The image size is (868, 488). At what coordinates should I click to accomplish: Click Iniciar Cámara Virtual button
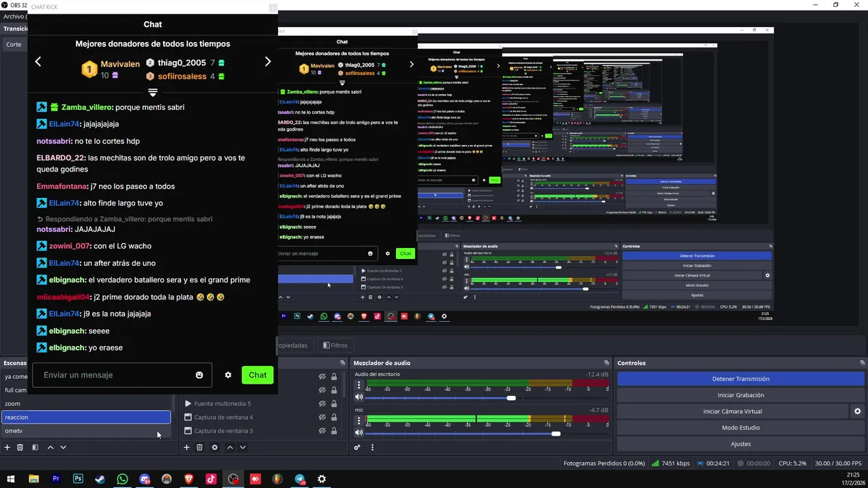(732, 411)
